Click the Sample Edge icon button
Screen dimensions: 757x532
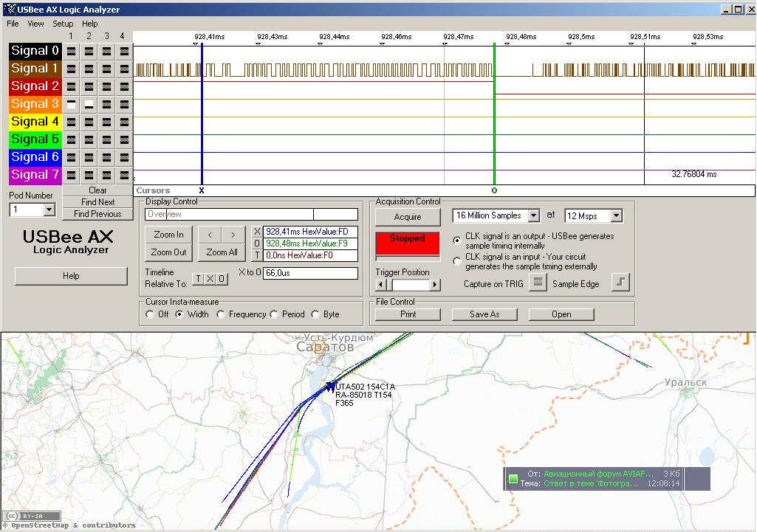pyautogui.click(x=620, y=283)
